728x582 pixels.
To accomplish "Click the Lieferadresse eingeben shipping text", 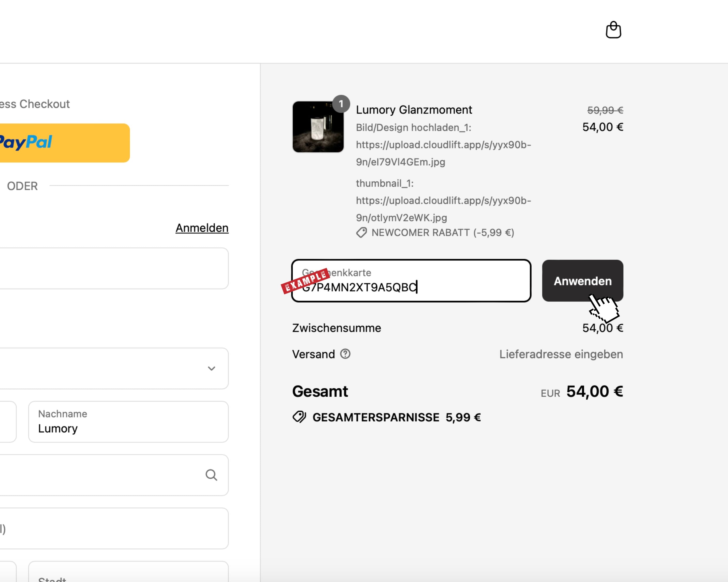I will (x=561, y=354).
